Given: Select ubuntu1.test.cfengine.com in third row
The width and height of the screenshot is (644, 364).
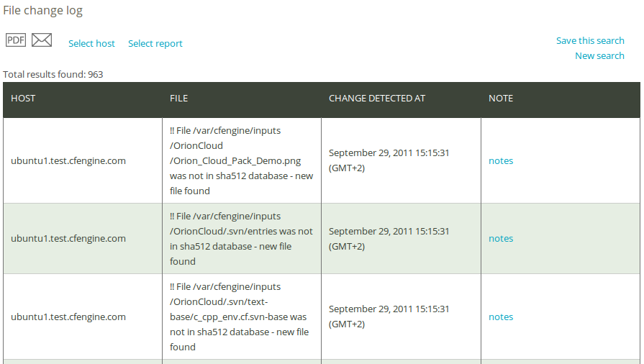Looking at the screenshot, I should pos(68,317).
